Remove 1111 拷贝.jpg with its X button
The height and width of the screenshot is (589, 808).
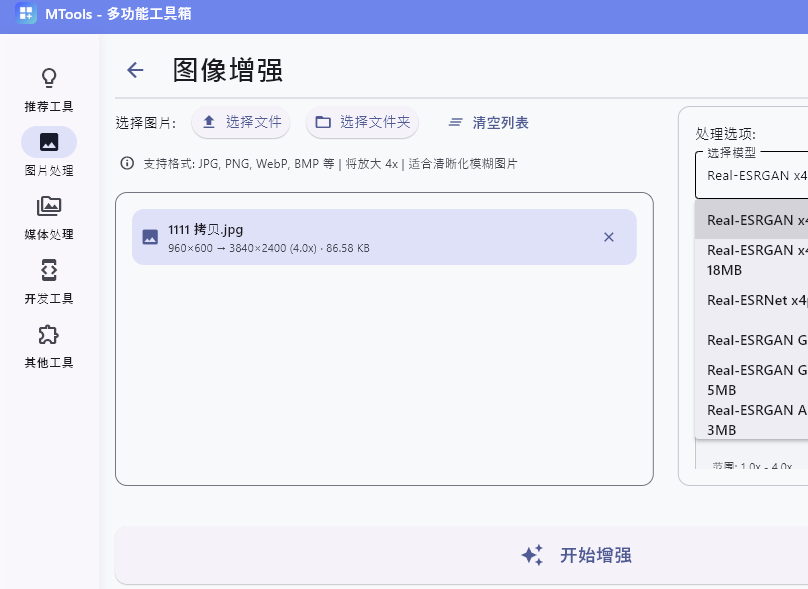tap(609, 237)
